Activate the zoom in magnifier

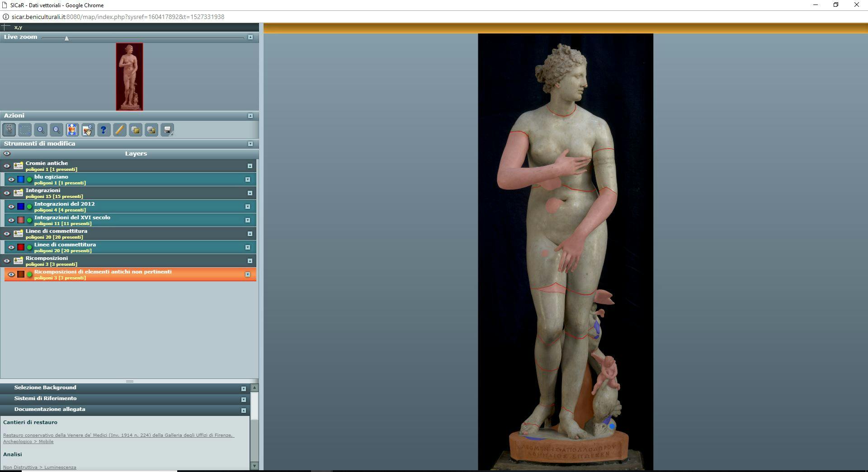[41, 130]
